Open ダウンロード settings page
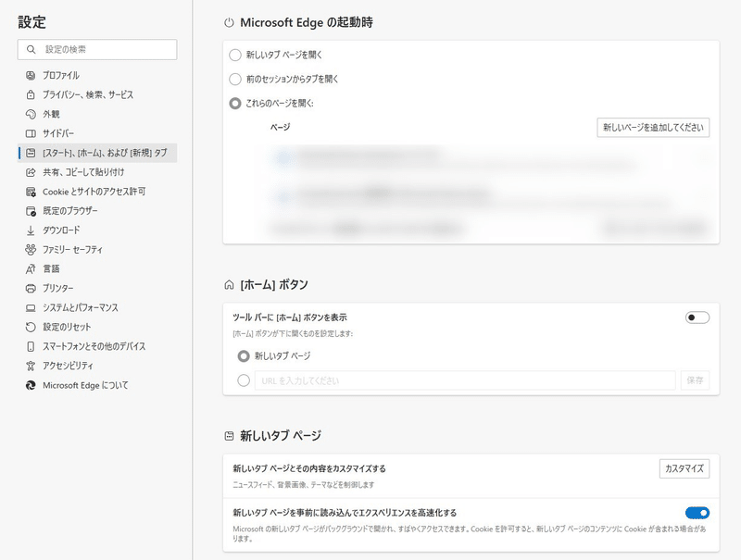 (97, 230)
